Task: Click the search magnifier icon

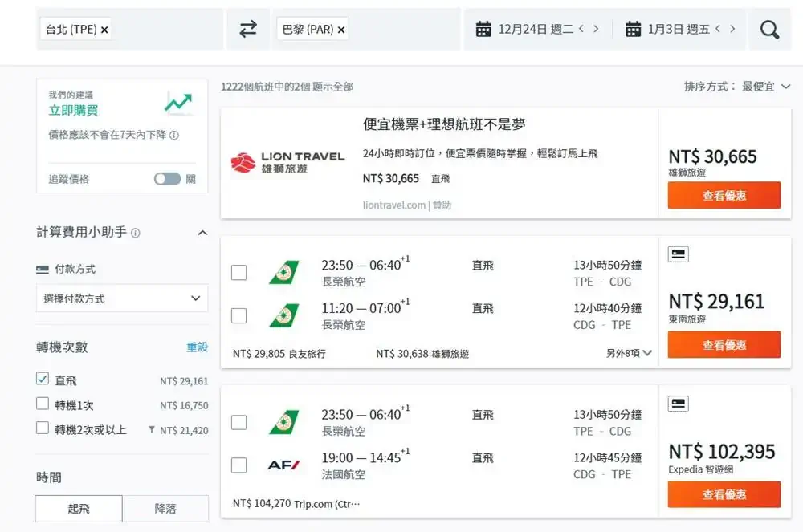Action: [x=769, y=30]
